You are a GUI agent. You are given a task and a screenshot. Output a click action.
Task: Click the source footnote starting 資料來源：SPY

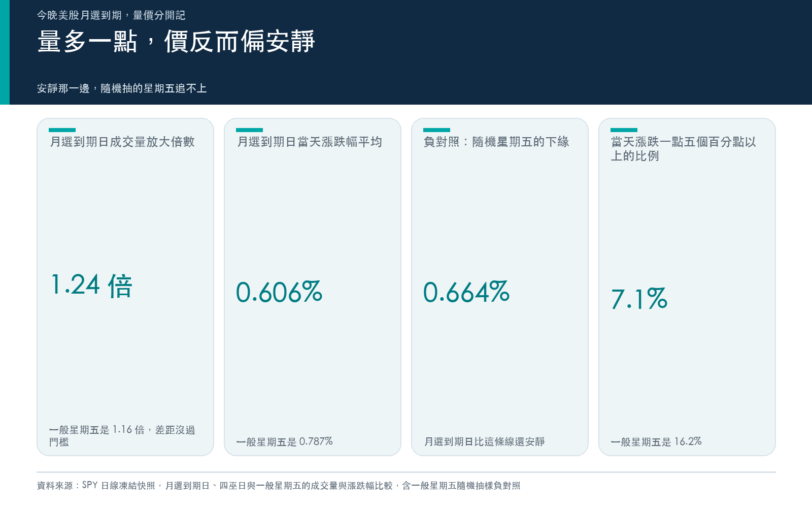click(x=279, y=485)
